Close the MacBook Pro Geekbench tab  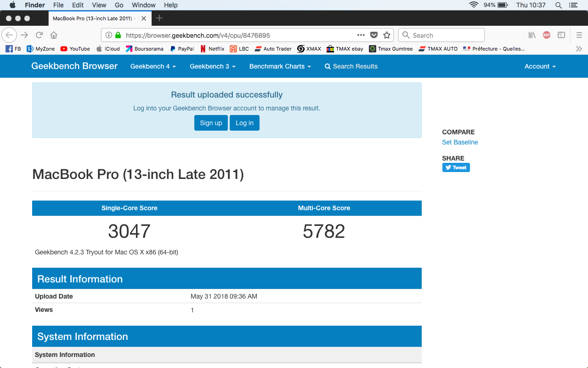[144, 18]
